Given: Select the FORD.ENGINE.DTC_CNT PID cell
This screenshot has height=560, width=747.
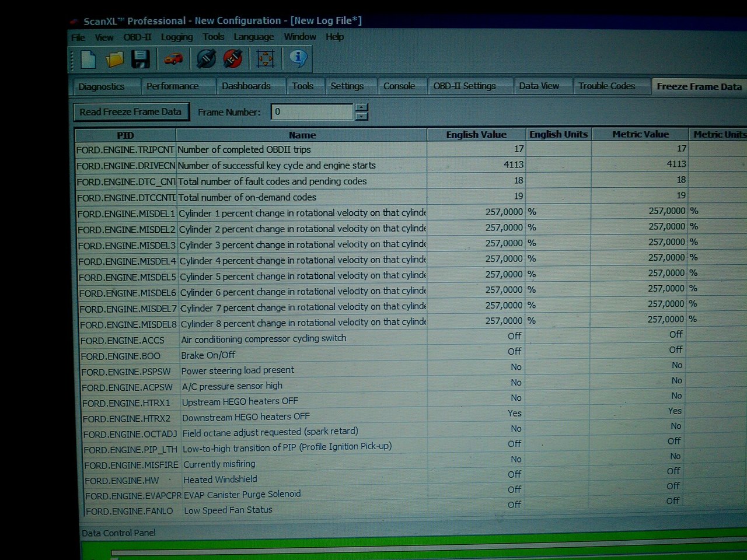Looking at the screenshot, I should click(x=126, y=182).
